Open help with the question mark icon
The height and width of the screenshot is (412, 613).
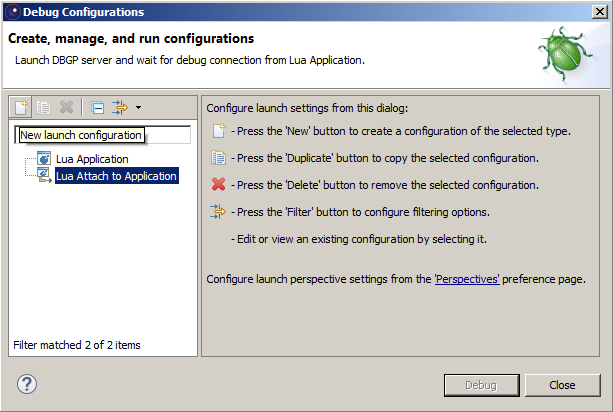(27, 384)
